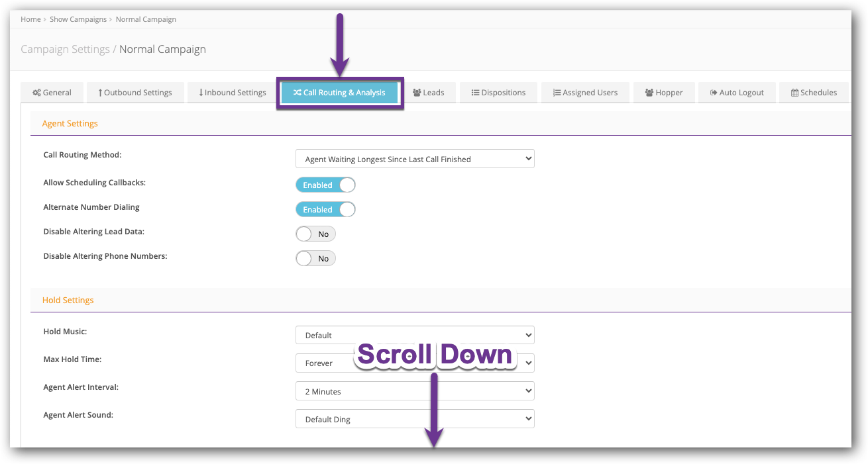Open the Dispositions tab
Image resolution: width=868 pixels, height=464 pixels.
498,93
